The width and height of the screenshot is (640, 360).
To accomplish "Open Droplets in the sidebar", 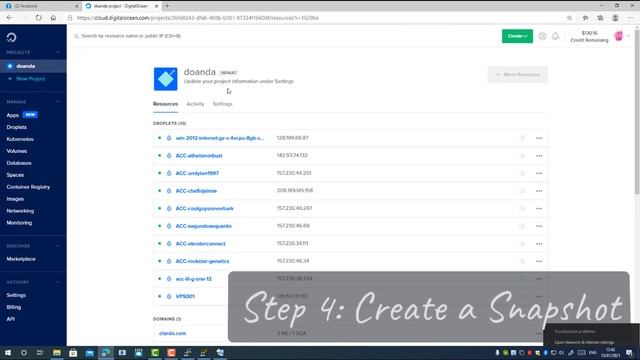I will click(17, 127).
